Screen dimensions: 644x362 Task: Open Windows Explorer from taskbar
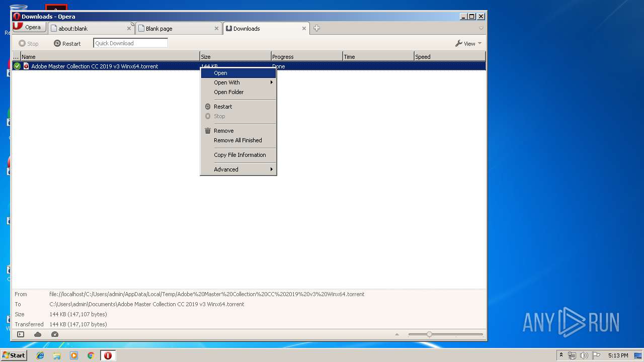(x=57, y=355)
